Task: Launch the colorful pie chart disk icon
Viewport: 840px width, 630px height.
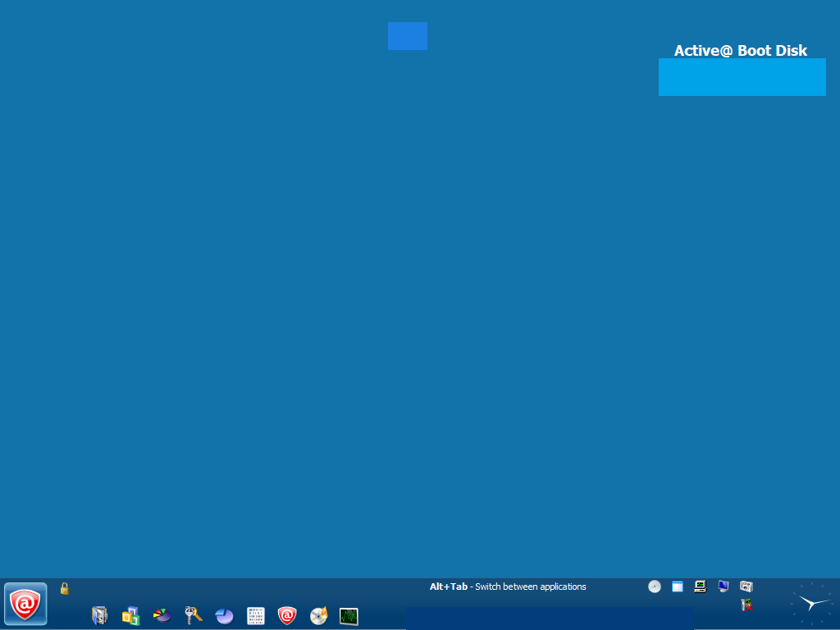Action: click(162, 615)
